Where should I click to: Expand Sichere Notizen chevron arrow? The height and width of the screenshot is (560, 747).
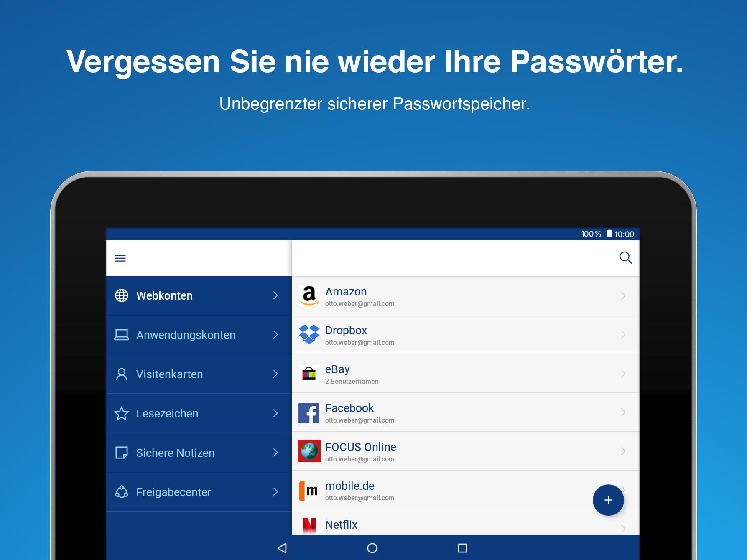click(275, 453)
